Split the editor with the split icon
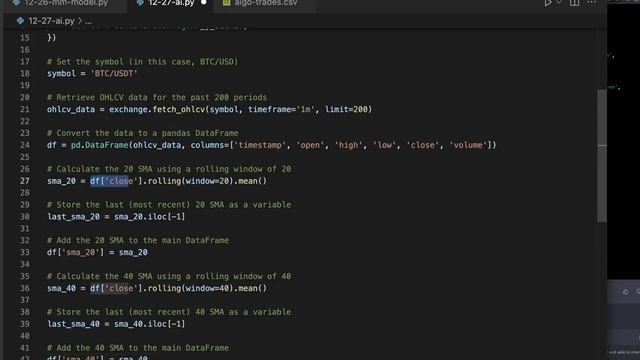640x360 pixels. click(x=574, y=2)
